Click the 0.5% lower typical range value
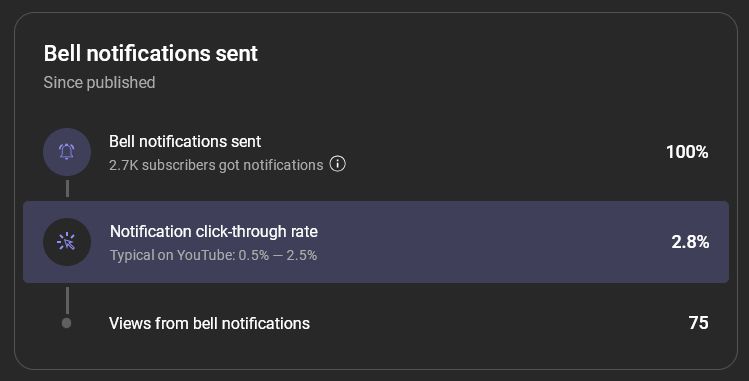The image size is (749, 381). point(254,255)
